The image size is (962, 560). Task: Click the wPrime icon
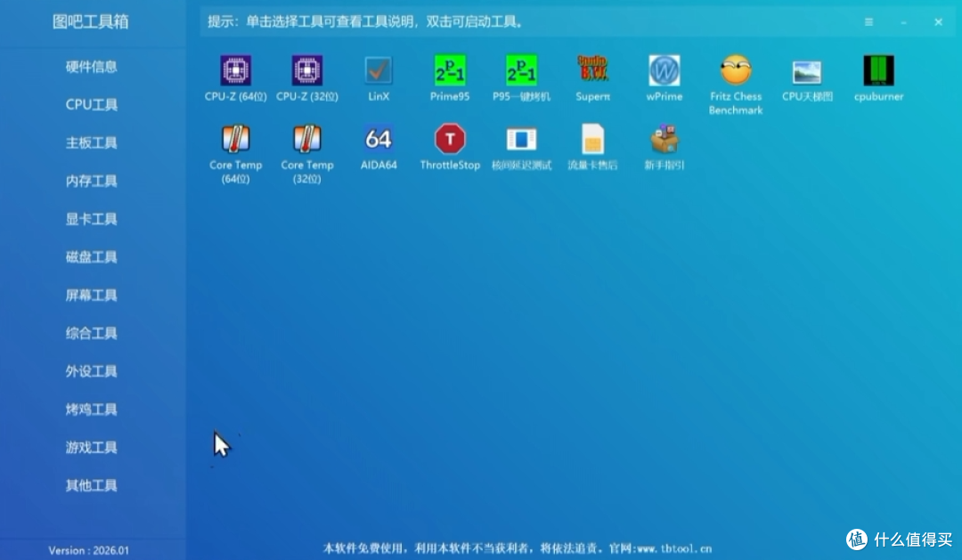pos(664,70)
